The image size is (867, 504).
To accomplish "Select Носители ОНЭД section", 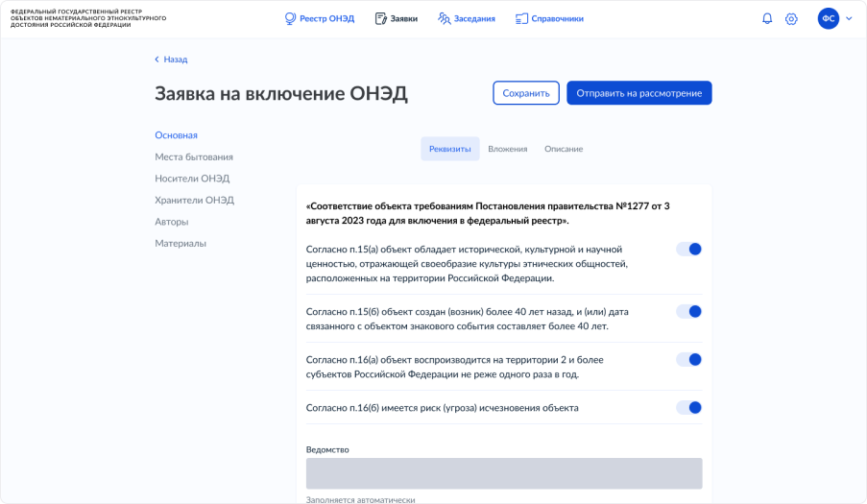I will 192,179.
